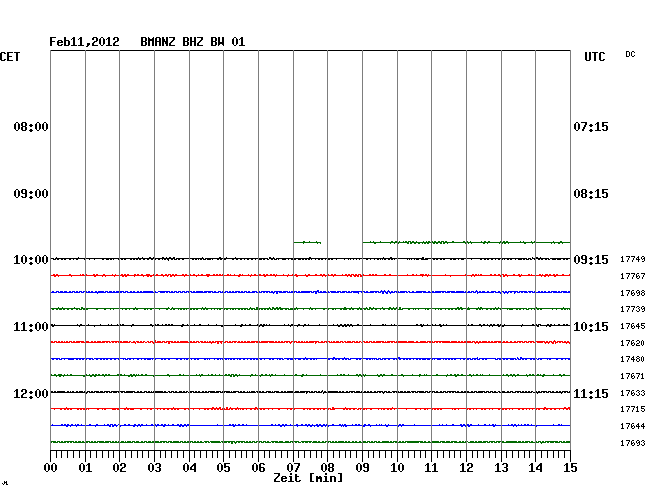Click DC value 17715
This screenshot has width=650, height=494.
tap(633, 409)
